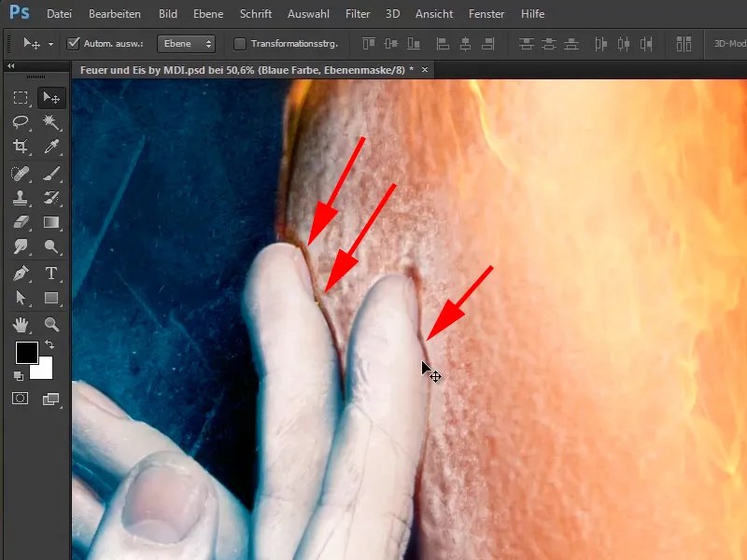
Task: Select the Spot Healing Brush tool
Action: click(20, 174)
